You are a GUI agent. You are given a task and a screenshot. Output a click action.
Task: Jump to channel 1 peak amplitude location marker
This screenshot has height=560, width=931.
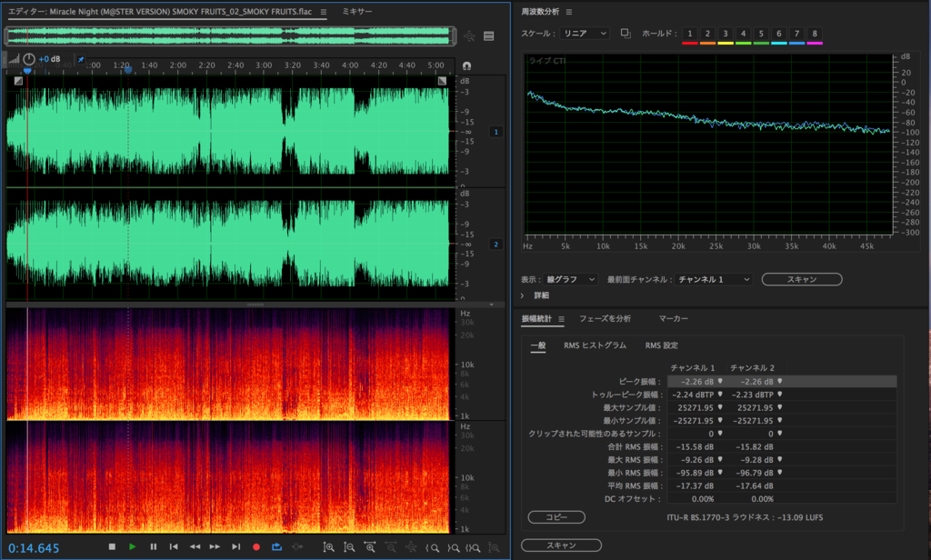[720, 381]
